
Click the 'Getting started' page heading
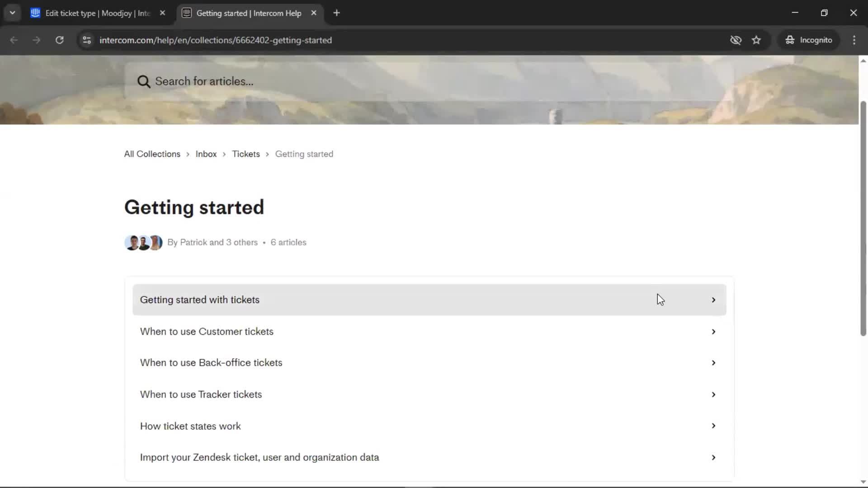tap(194, 207)
